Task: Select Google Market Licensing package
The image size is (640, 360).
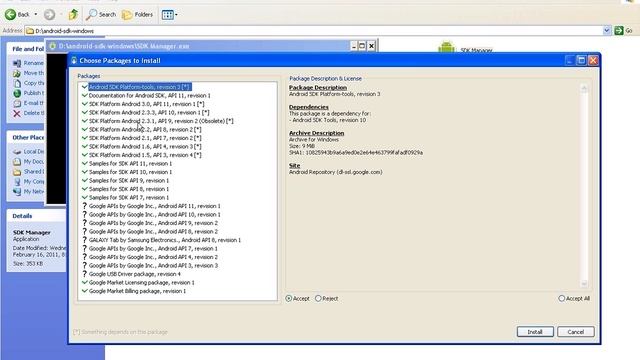Action: [x=141, y=282]
